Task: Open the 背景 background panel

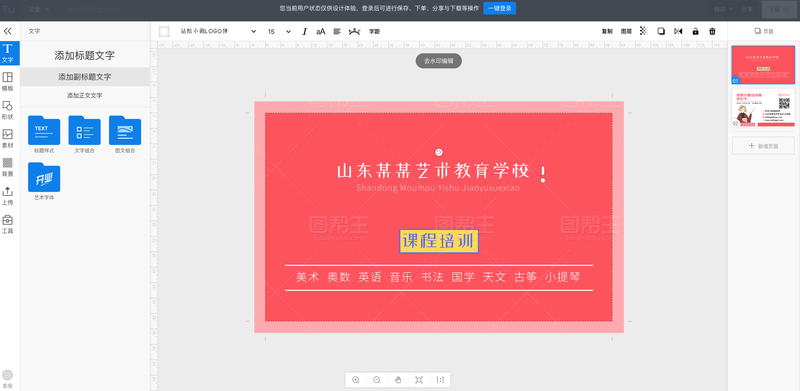Action: tap(8, 167)
